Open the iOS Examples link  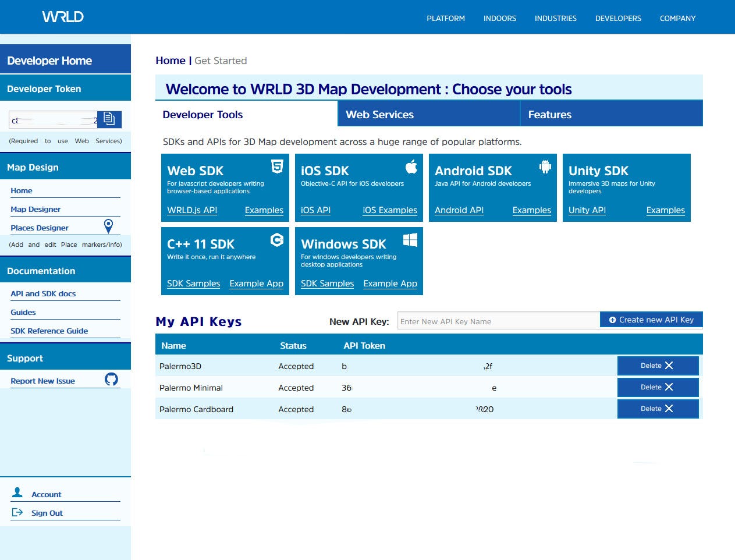click(x=390, y=210)
